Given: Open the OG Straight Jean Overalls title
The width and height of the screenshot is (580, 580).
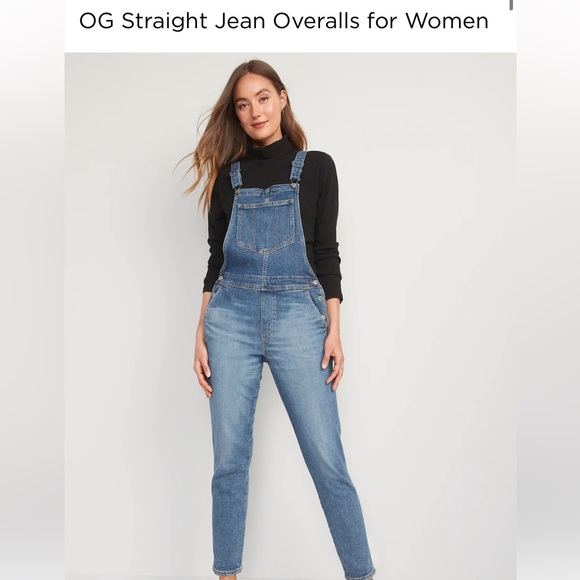Looking at the screenshot, I should pyautogui.click(x=284, y=21).
